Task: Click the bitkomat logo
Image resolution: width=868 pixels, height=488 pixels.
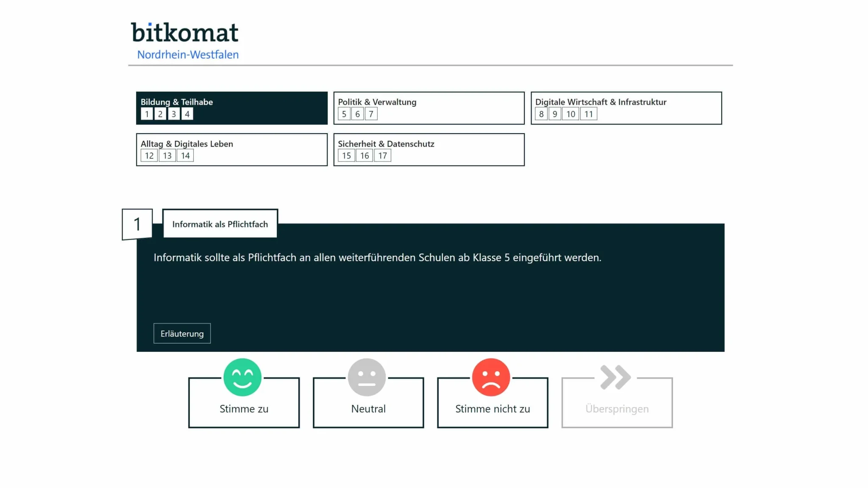Action: point(185,33)
